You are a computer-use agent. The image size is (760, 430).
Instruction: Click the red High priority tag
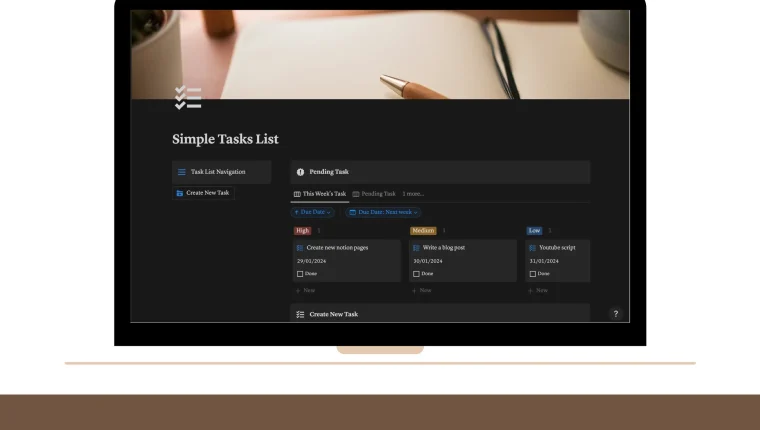pos(302,231)
